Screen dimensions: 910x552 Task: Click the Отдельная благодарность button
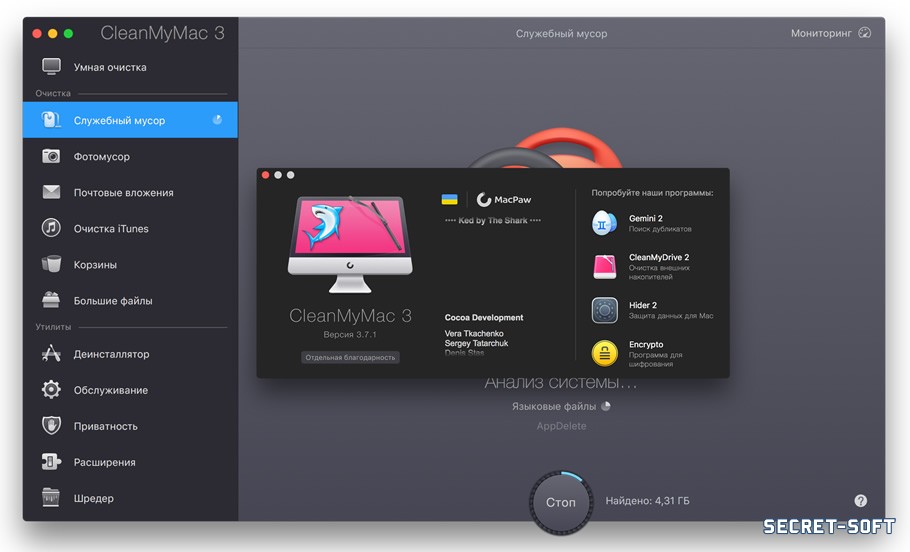(x=350, y=357)
